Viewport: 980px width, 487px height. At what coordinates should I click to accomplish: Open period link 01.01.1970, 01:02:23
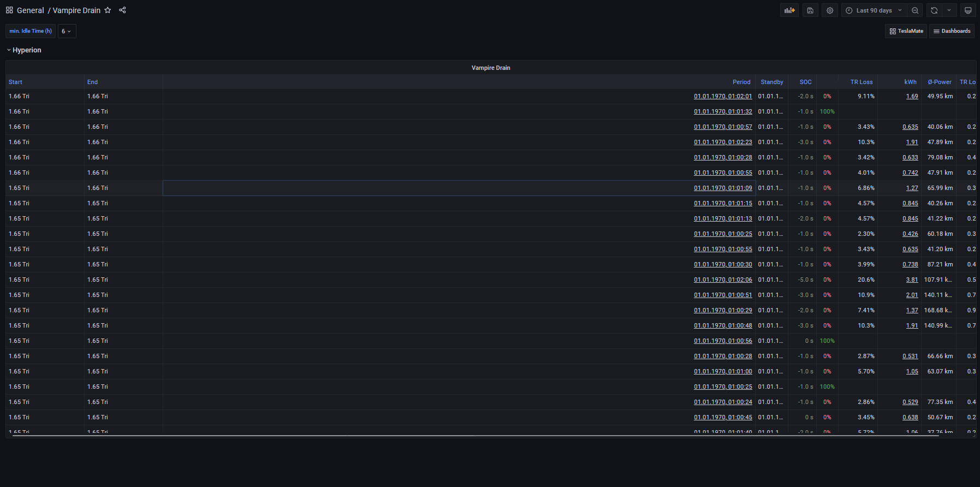tap(723, 142)
